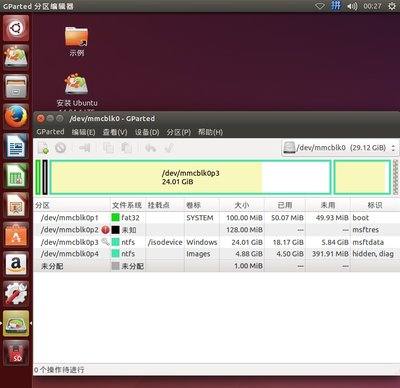Sort by the 大小 column header
Screen dimensions: 400x388
[242, 205]
